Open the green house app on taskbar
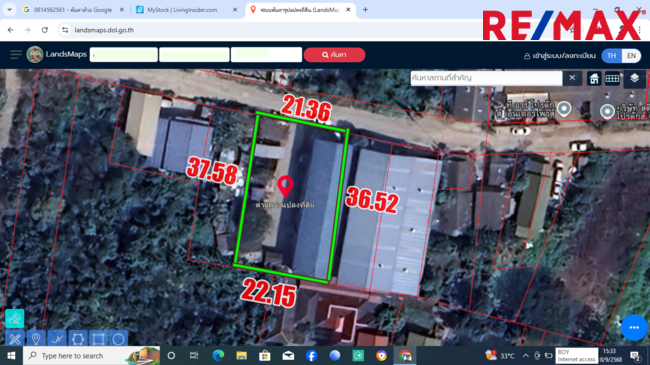This screenshot has width=650, height=365. [x=358, y=356]
